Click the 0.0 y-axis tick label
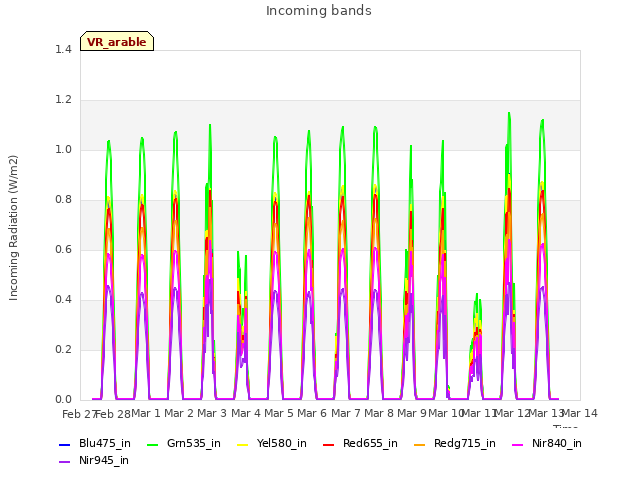Image resolution: width=640 pixels, height=480 pixels. 63,400
